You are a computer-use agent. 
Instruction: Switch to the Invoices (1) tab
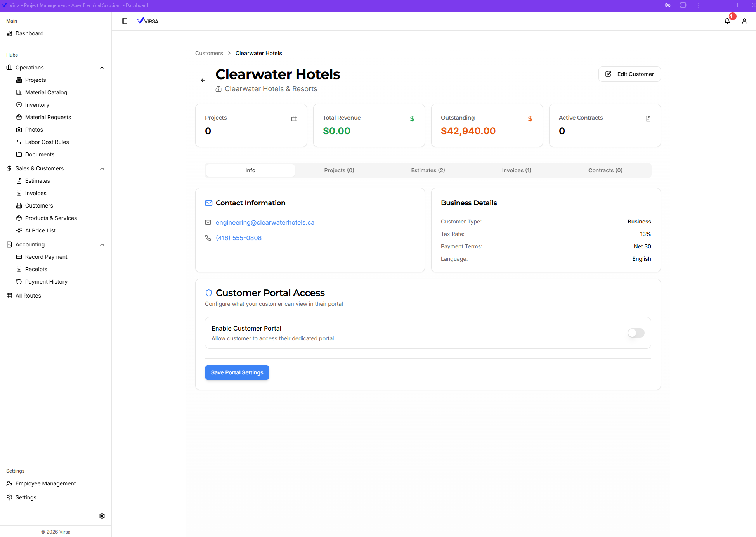pos(517,170)
